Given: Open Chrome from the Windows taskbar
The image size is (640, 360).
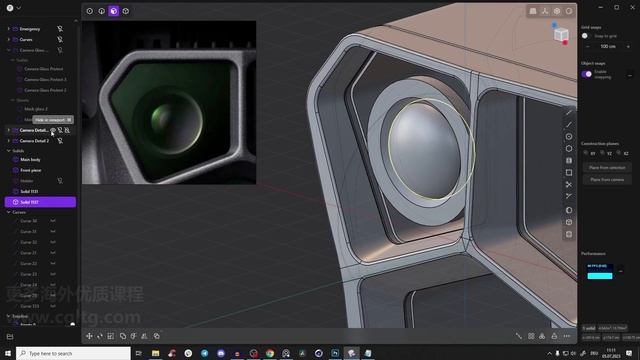Looking at the screenshot, I should tap(270, 353).
